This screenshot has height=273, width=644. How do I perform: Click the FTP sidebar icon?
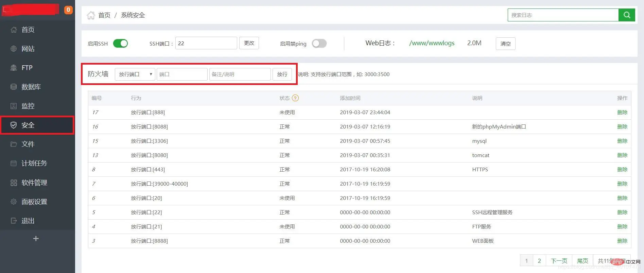tap(14, 68)
